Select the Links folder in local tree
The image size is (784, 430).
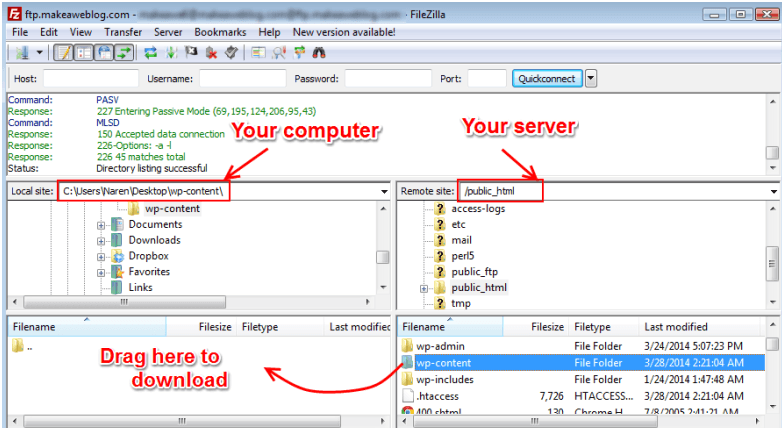click(140, 288)
